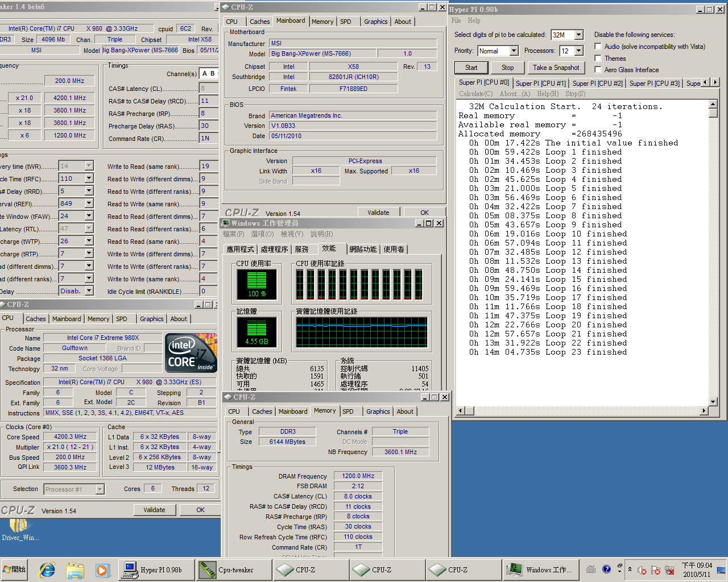Click the language bar keyboard icon

591,569
